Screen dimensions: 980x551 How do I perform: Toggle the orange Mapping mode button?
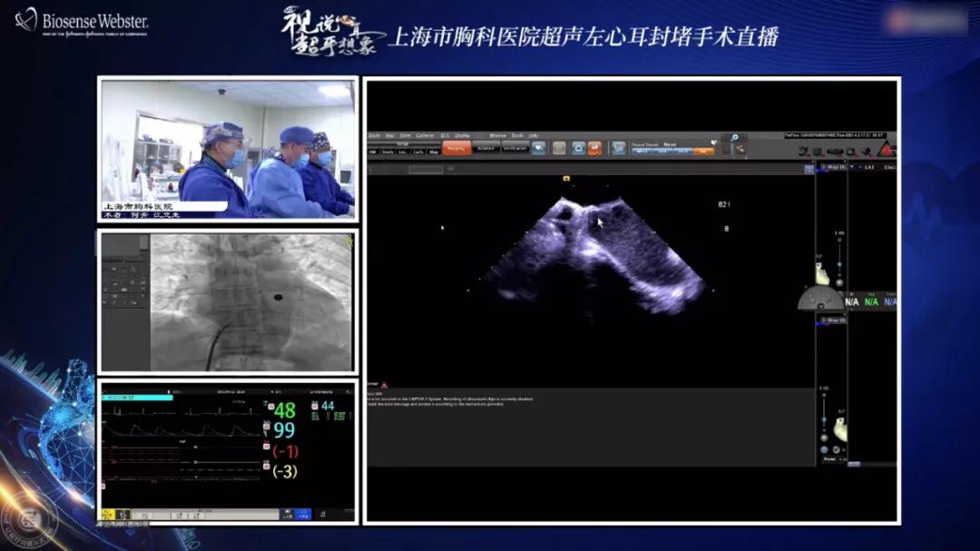point(457,147)
